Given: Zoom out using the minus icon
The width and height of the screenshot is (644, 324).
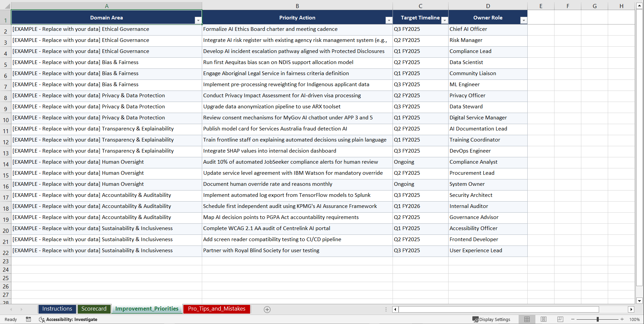Looking at the screenshot, I should point(573,319).
